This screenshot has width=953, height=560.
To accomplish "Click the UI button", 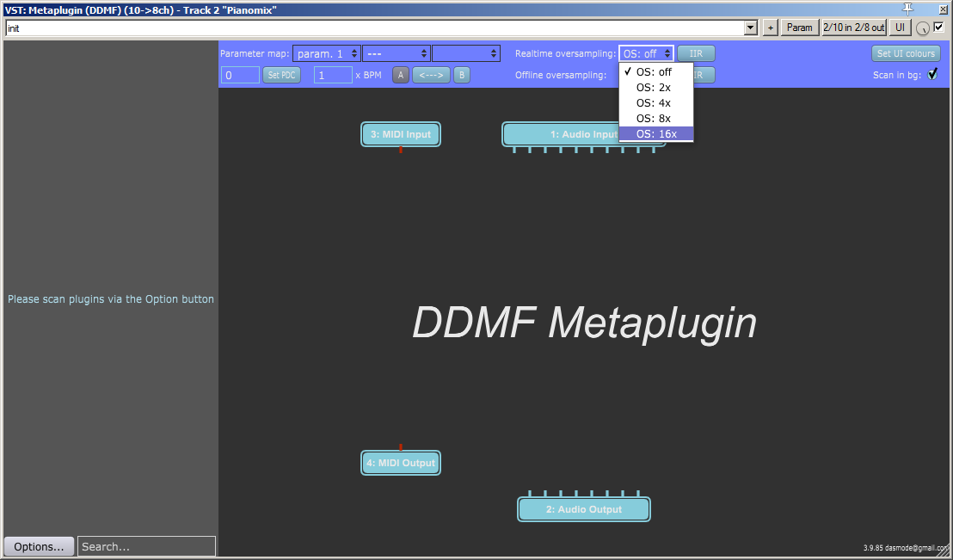I will pos(901,28).
